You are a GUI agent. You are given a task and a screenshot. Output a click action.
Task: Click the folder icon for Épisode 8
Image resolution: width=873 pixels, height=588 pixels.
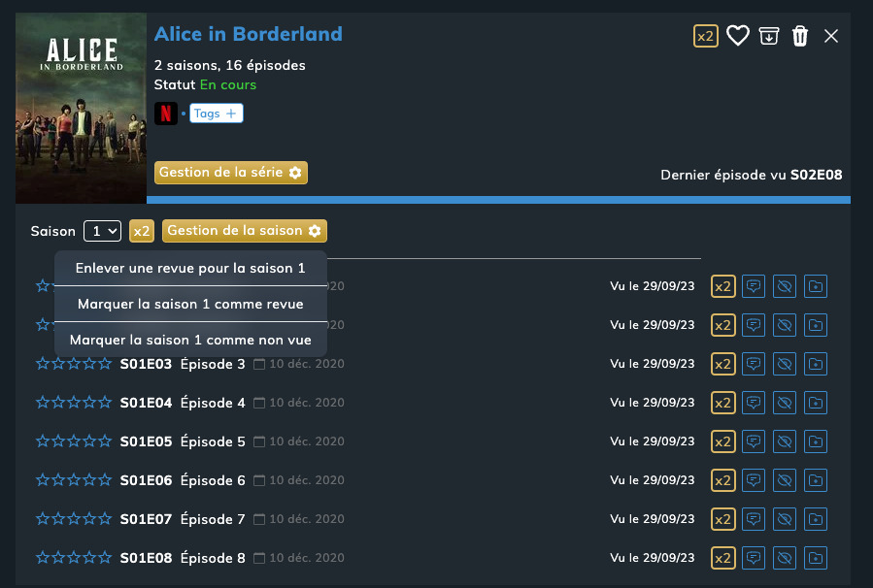coord(816,558)
